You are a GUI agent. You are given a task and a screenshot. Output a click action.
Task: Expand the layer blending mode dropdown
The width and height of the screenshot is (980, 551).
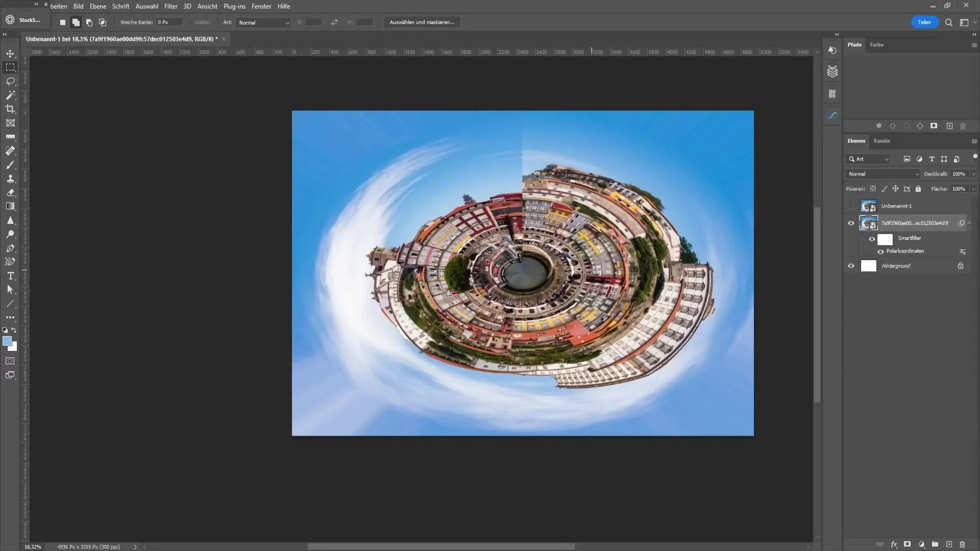pyautogui.click(x=883, y=173)
